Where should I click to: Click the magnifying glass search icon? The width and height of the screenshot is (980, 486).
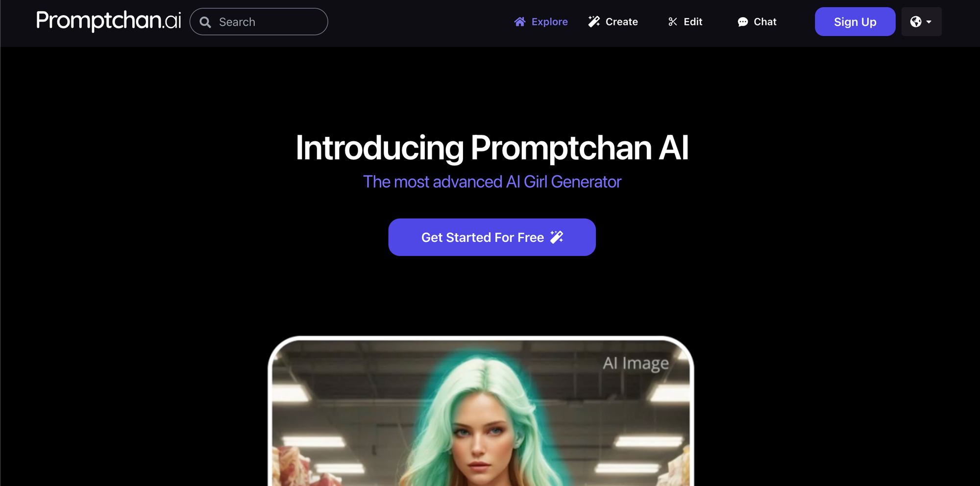click(205, 22)
